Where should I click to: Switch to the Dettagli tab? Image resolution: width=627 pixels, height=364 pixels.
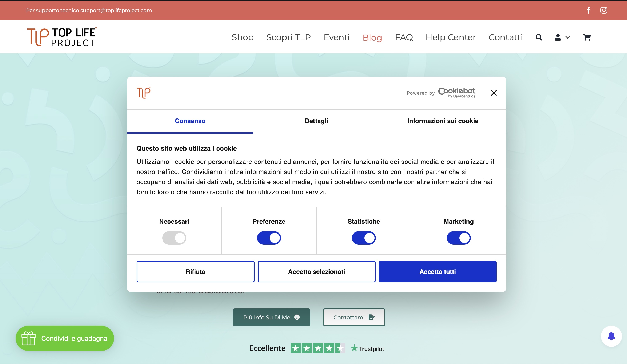pyautogui.click(x=316, y=121)
